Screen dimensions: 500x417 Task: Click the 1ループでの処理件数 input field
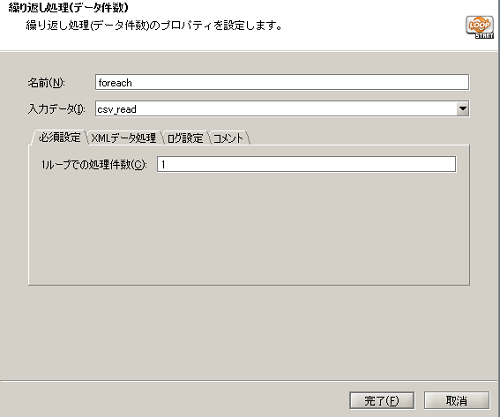306,164
